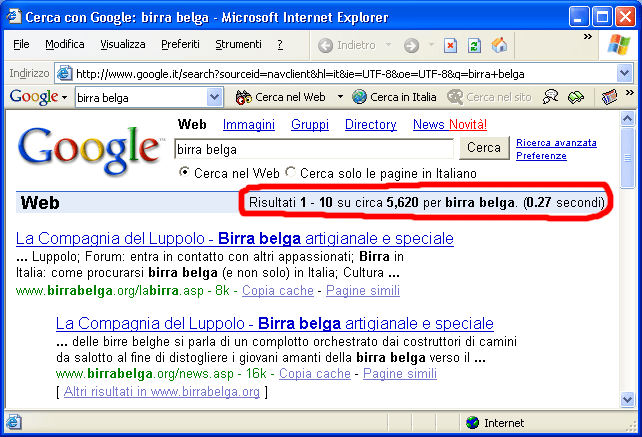642x437 pixels.
Task: Click the Windows flag logo
Action: (x=619, y=45)
